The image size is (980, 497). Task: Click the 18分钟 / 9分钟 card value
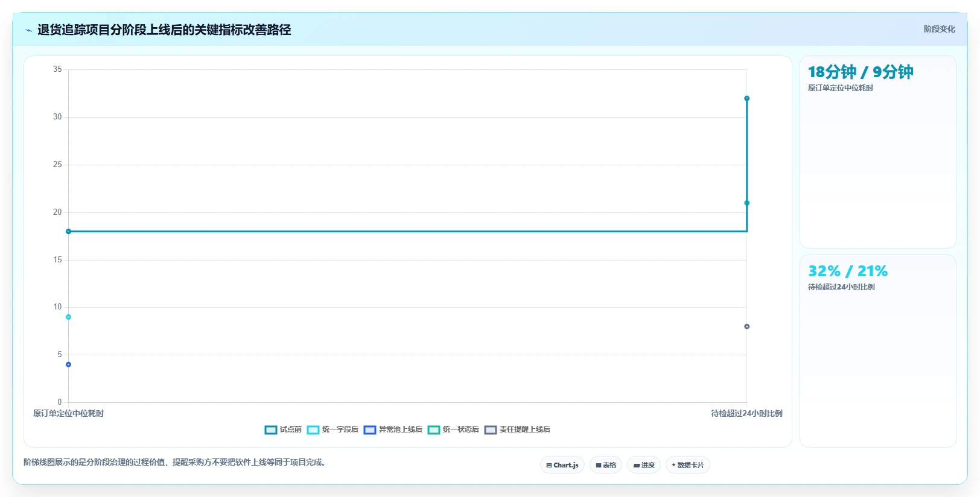click(861, 72)
